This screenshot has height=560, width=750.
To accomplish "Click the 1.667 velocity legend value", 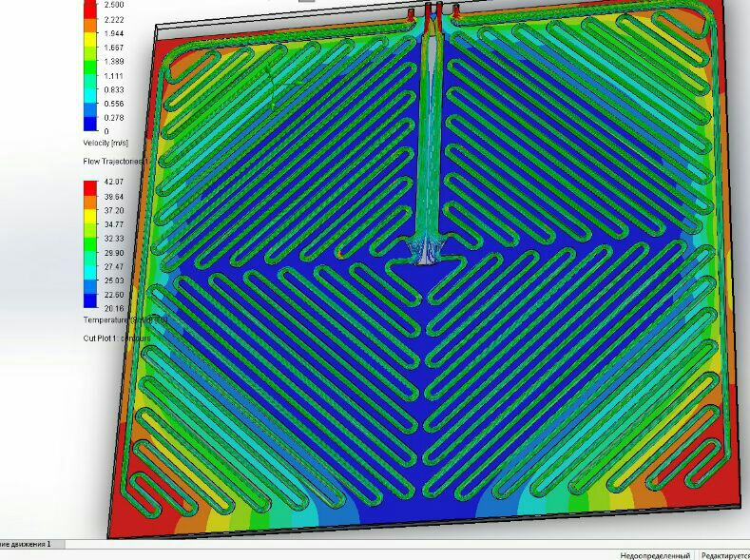I will click(x=114, y=48).
